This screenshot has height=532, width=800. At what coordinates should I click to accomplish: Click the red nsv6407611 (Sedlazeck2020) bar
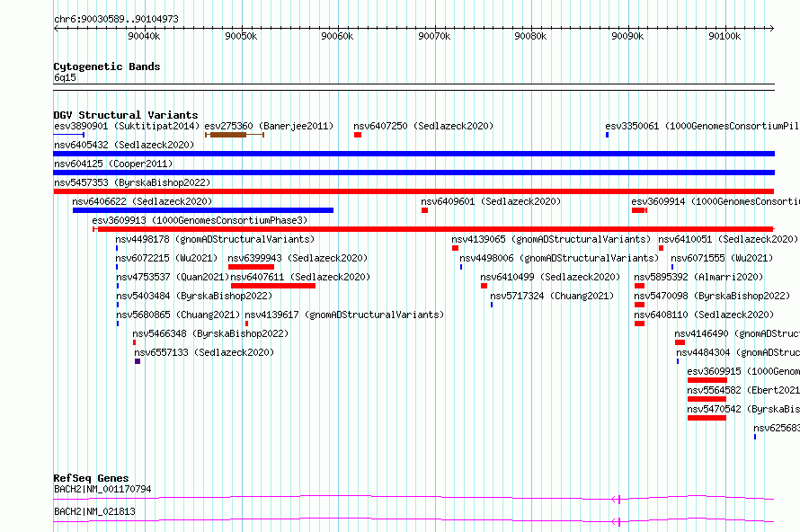tap(273, 286)
